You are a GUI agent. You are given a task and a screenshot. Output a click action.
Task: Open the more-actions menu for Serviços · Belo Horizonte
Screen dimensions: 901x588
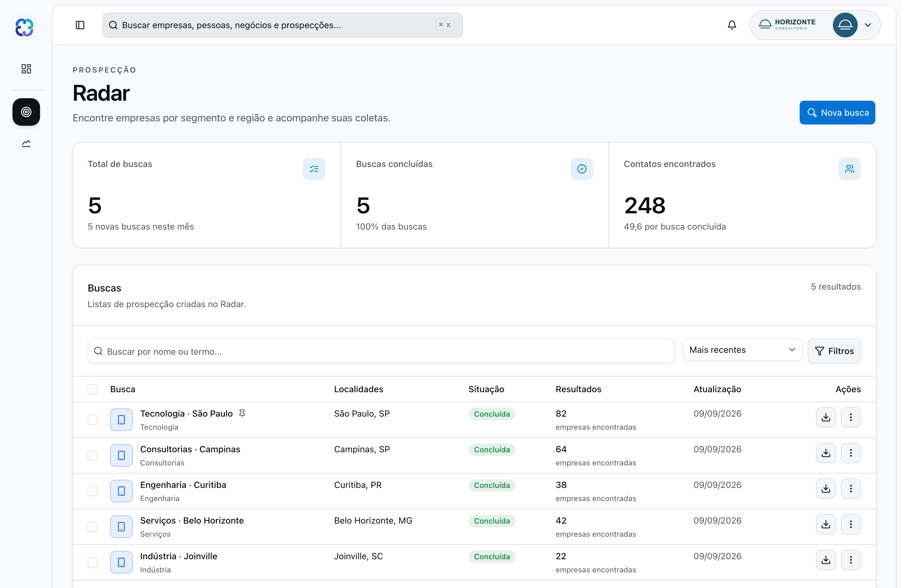[851, 524]
